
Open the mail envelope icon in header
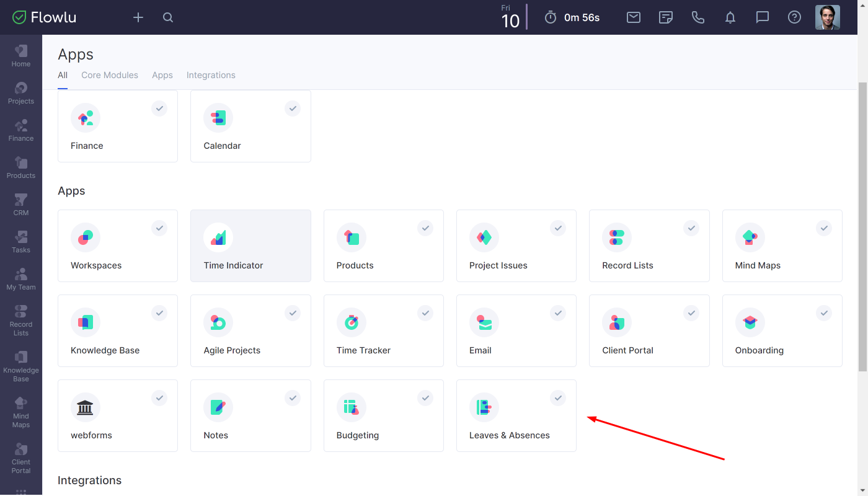tap(634, 17)
